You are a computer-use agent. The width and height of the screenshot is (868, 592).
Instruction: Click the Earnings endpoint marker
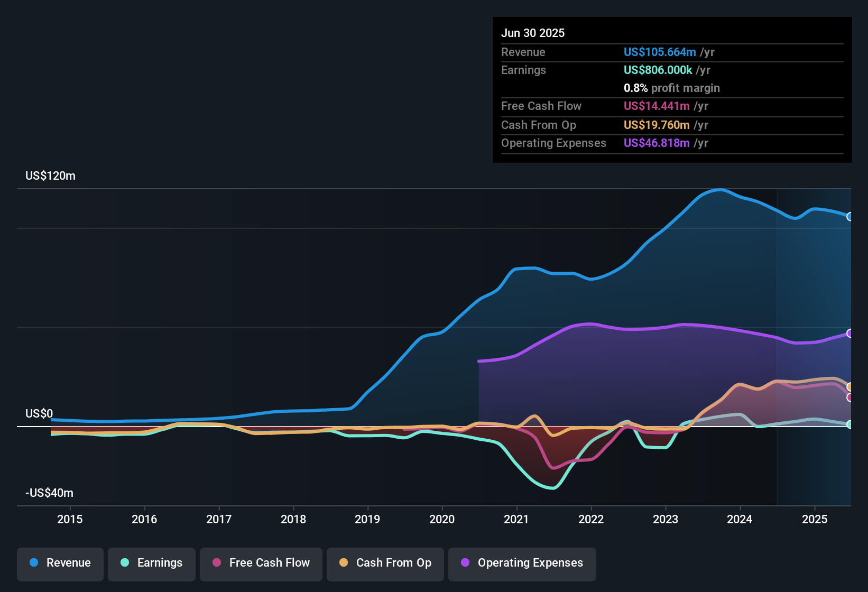pyautogui.click(x=849, y=424)
